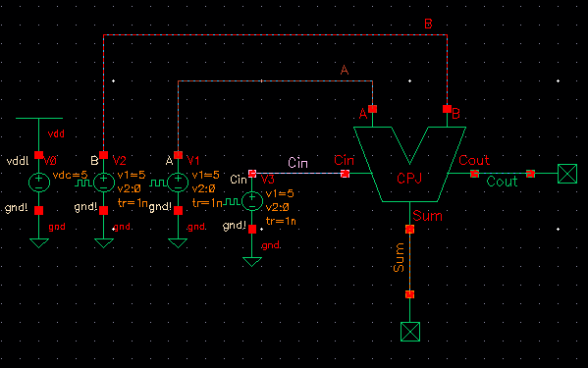Click the Cin pin square on CPJ
Image resolution: width=588 pixels, height=368 pixels.
(x=345, y=174)
